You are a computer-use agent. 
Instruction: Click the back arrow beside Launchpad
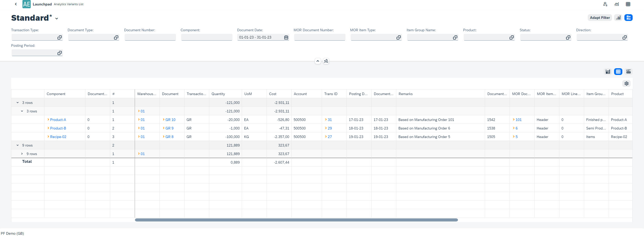click(16, 4)
